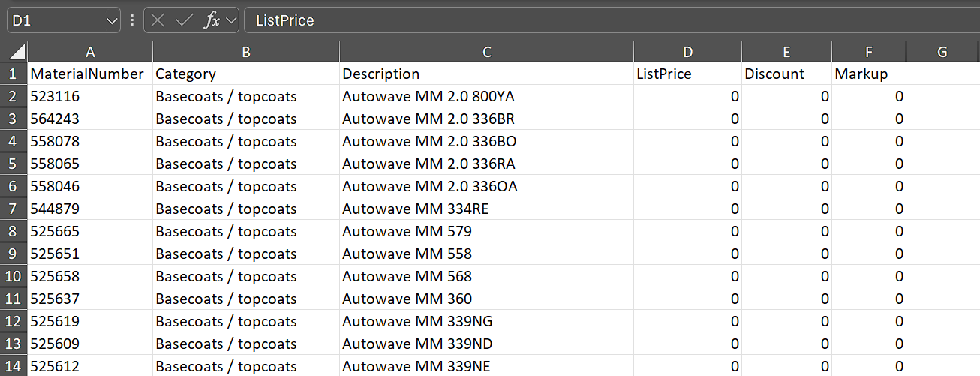Click cell Autowave MM 579
The width and height of the screenshot is (980, 376).
click(486, 231)
